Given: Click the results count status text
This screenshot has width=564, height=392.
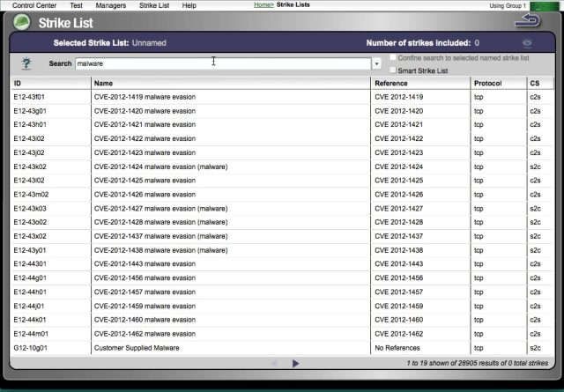Looking at the screenshot, I should (478, 363).
